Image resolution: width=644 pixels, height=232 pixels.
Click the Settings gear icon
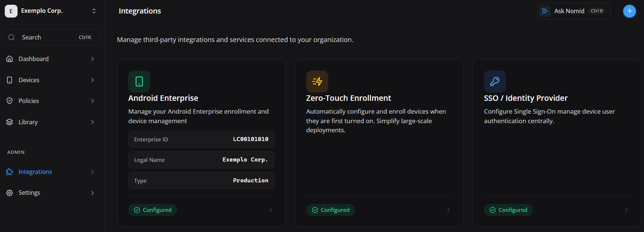tap(10, 193)
